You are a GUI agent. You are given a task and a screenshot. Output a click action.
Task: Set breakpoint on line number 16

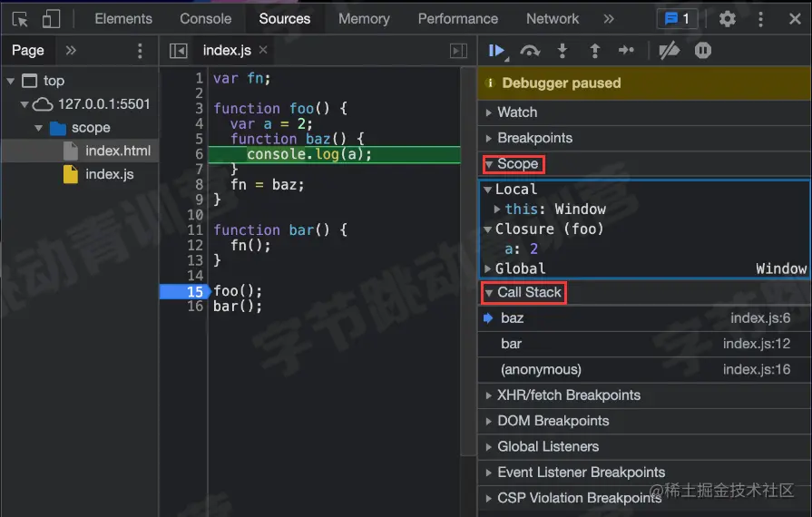[195, 307]
